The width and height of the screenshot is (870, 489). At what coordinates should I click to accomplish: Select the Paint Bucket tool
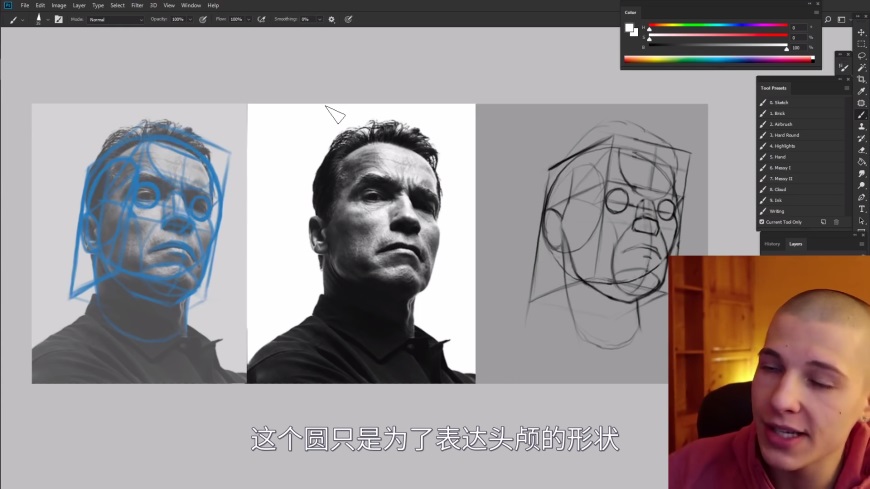click(861, 162)
